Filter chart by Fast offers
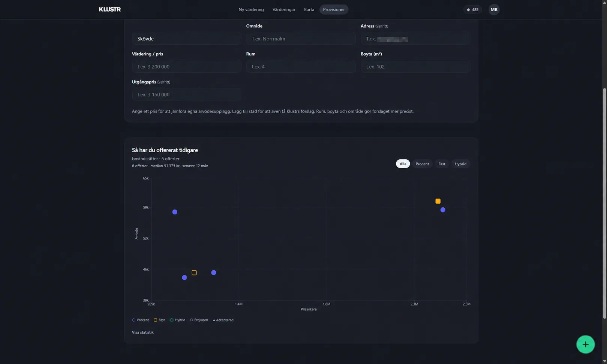Image resolution: width=607 pixels, height=364 pixels. (x=442, y=164)
